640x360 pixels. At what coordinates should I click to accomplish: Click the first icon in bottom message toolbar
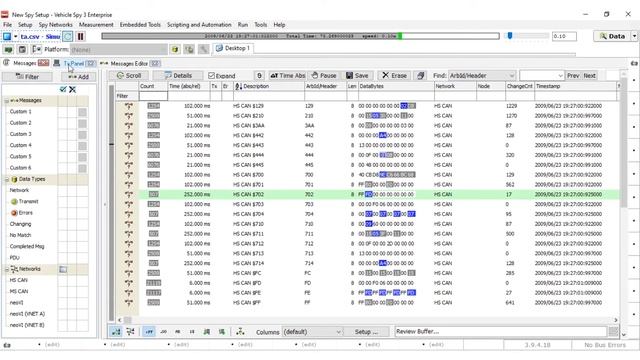click(116, 331)
